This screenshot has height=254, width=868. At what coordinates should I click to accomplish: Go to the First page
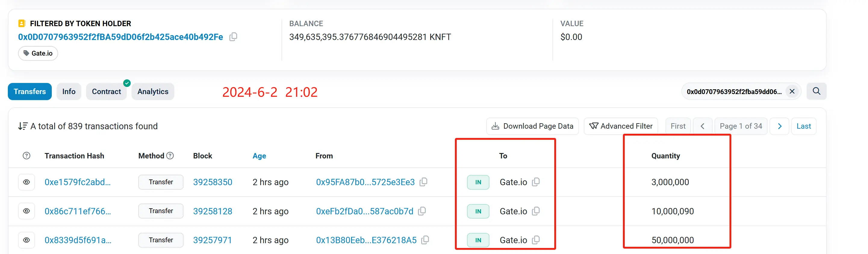[678, 126]
